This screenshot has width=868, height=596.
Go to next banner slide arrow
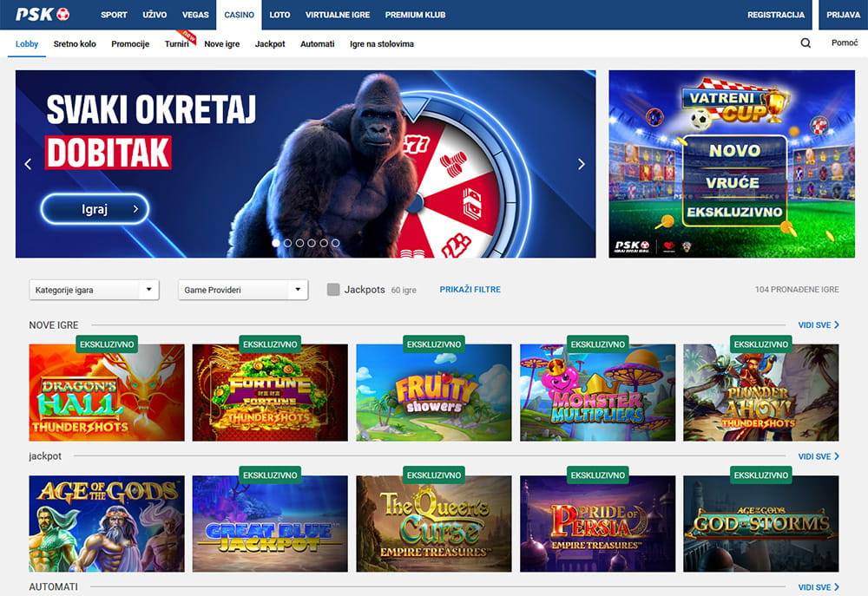point(582,164)
